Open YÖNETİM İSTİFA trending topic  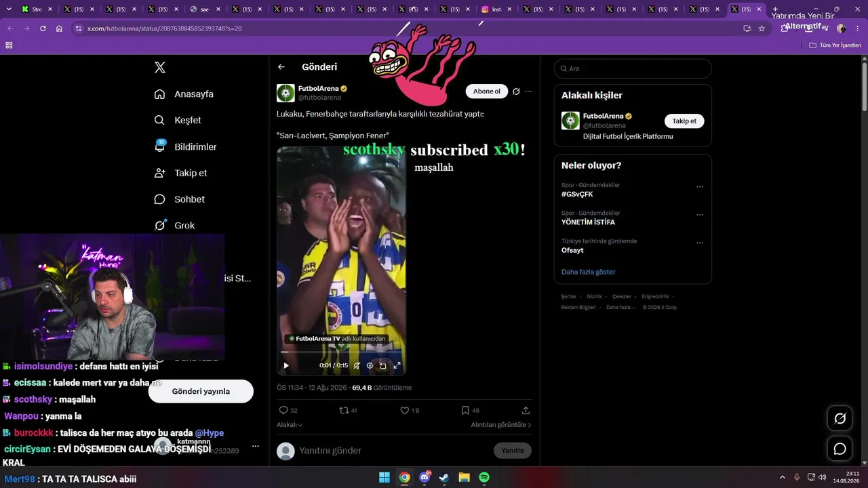pos(588,222)
